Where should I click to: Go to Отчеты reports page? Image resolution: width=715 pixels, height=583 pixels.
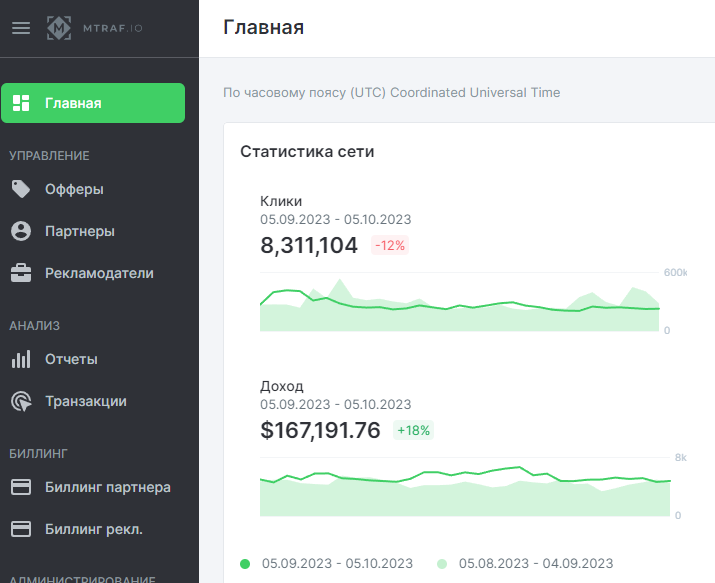[93, 359]
